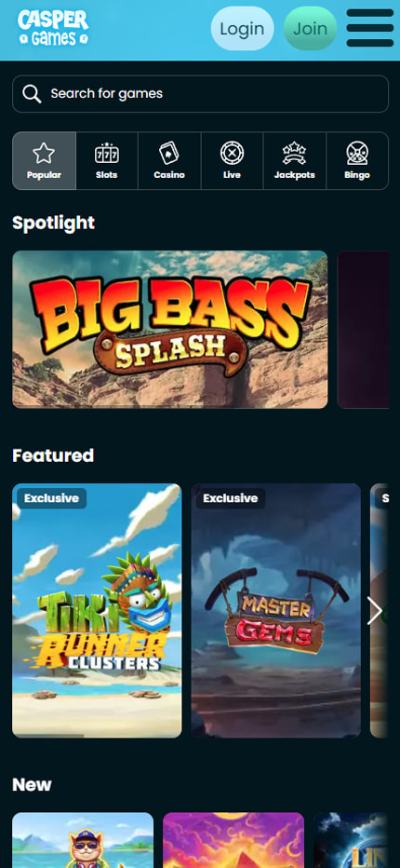The height and width of the screenshot is (868, 400).
Task: Click the Exclusive badge on Master Gems
Action: [230, 498]
